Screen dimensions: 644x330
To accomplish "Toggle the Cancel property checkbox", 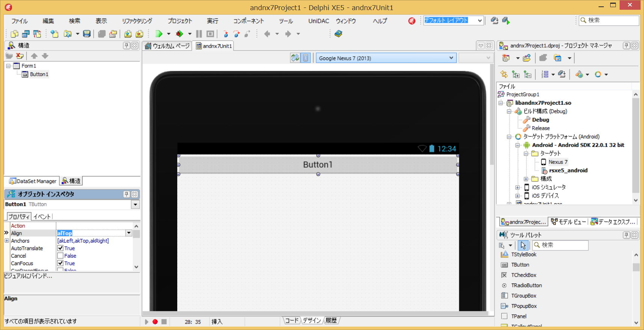I will (x=60, y=256).
